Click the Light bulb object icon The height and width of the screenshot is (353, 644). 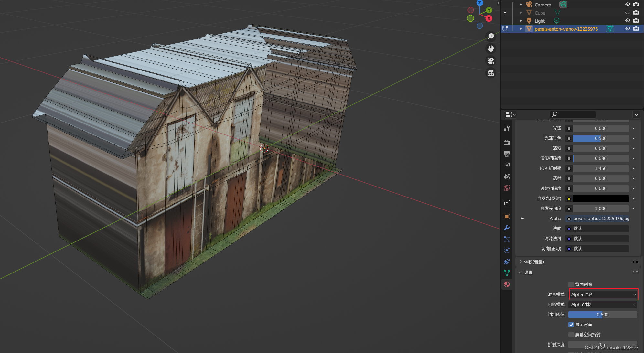coord(529,21)
